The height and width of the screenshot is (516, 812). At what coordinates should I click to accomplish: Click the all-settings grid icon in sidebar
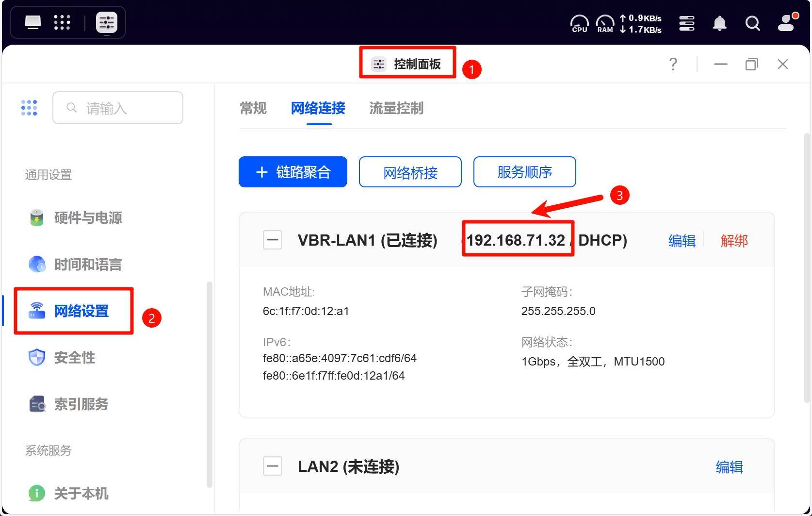29,108
